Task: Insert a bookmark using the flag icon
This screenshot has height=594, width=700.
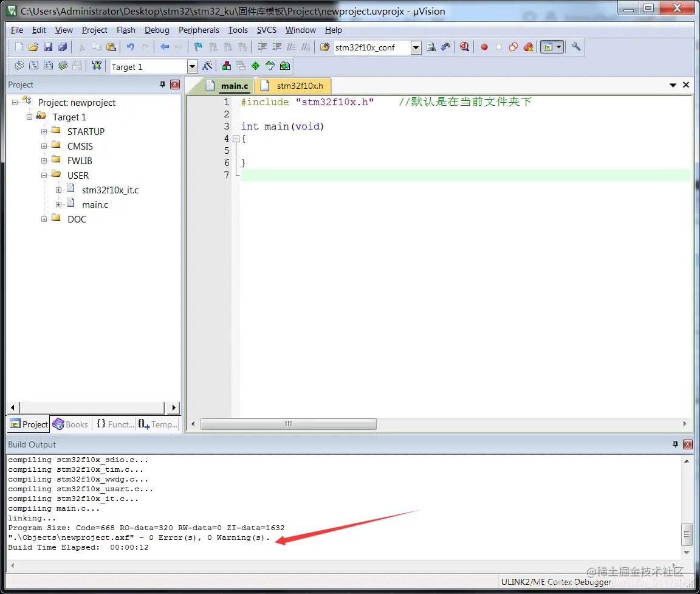Action: [x=197, y=47]
